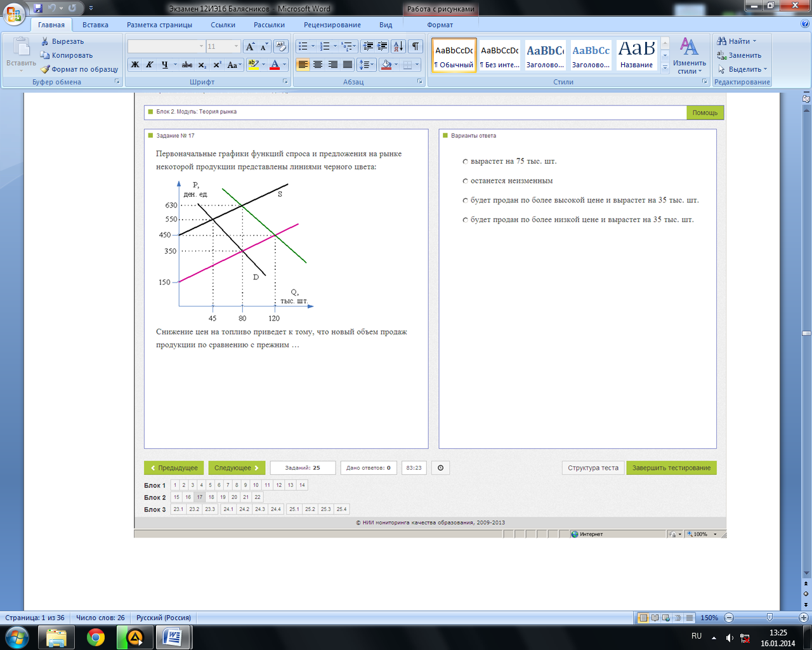812x650 pixels.
Task: Select the Обычный style thumbnail
Action: (x=454, y=56)
